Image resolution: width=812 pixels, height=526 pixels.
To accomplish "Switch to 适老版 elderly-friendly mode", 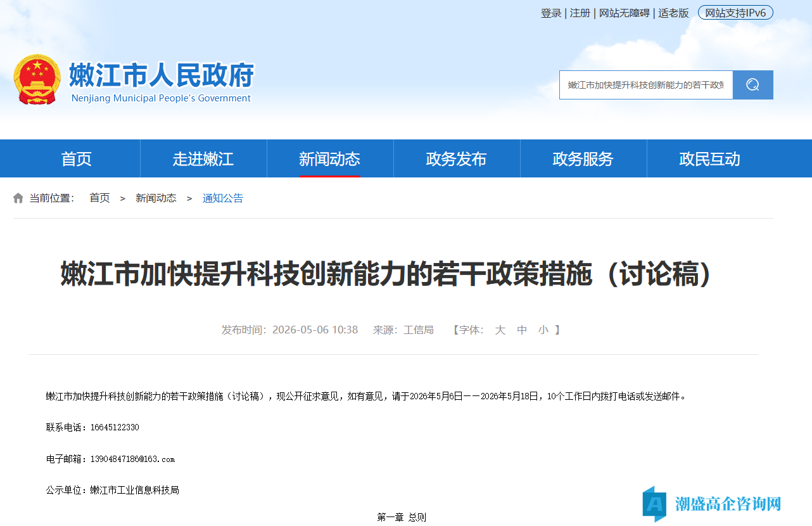I will click(673, 13).
